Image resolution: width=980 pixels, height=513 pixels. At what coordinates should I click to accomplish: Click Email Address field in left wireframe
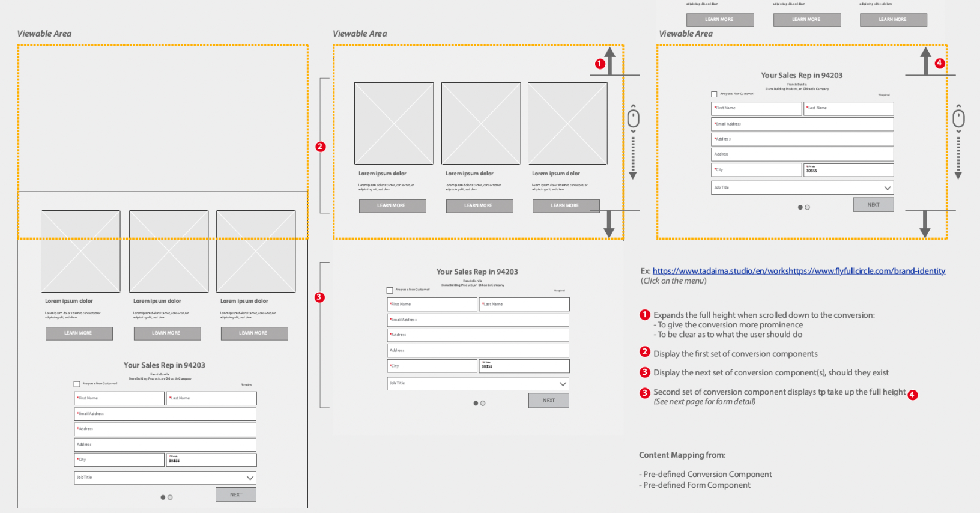[165, 414]
